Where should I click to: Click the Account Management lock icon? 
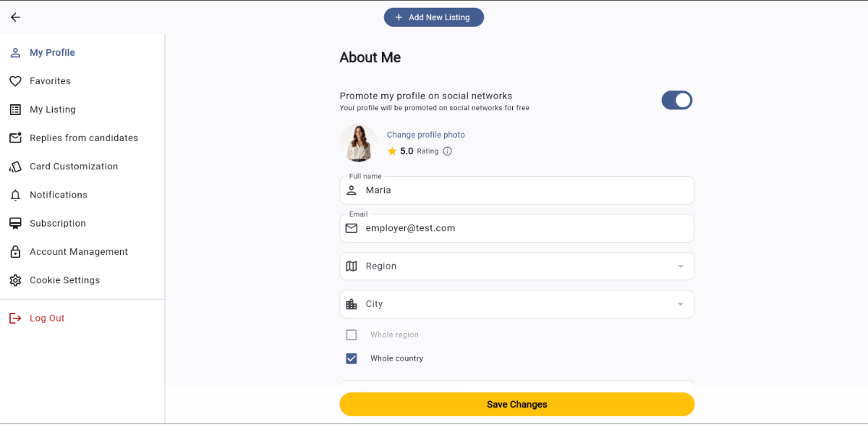[15, 252]
